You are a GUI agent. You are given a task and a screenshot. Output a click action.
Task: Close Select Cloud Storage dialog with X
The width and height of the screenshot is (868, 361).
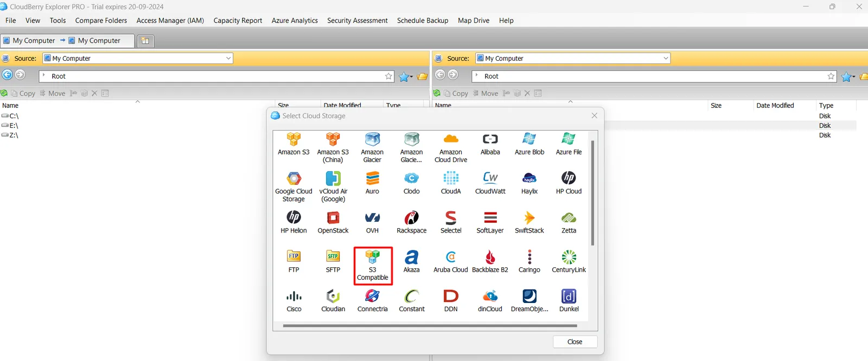[595, 115]
